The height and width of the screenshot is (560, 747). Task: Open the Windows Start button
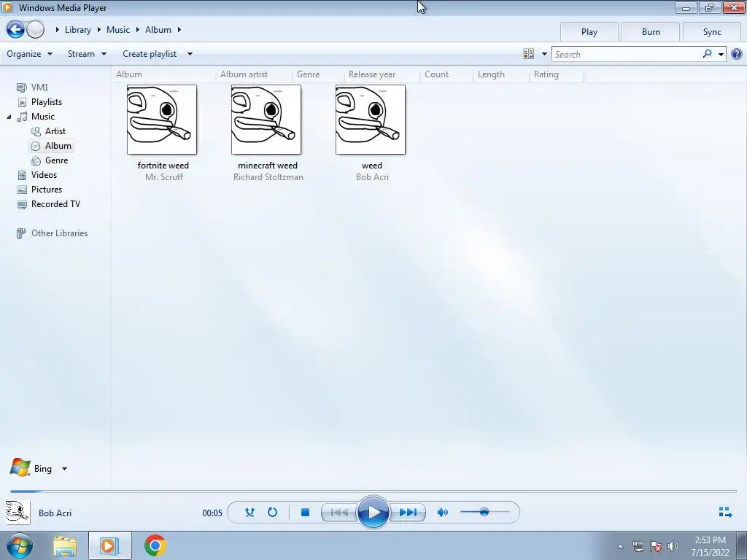tap(20, 545)
